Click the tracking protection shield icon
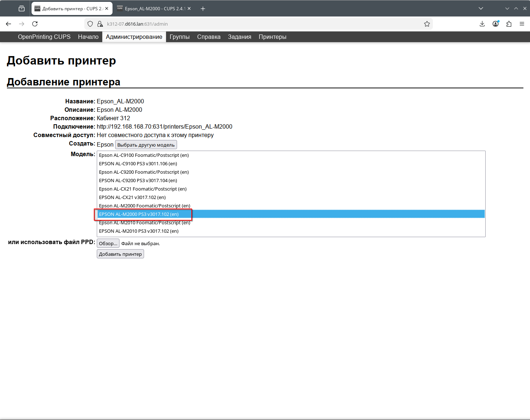Screen dimensions: 530x420 tap(90, 24)
